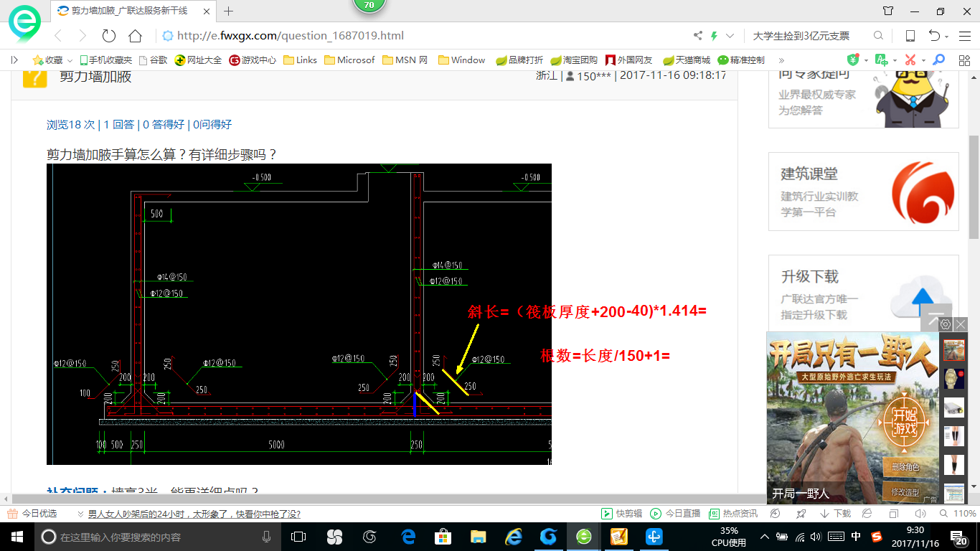Open new tab with plus button
This screenshot has width=980, height=551.
coord(229,11)
